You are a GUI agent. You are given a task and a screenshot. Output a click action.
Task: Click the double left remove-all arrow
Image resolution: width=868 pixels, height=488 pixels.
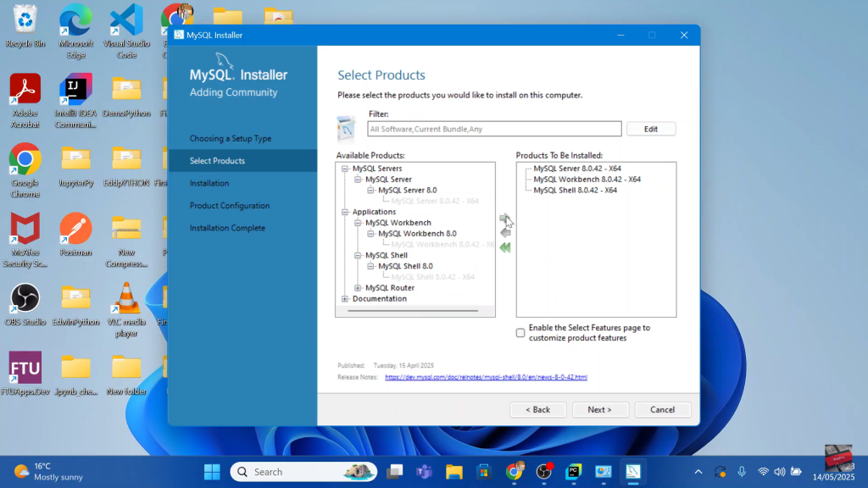pos(505,248)
